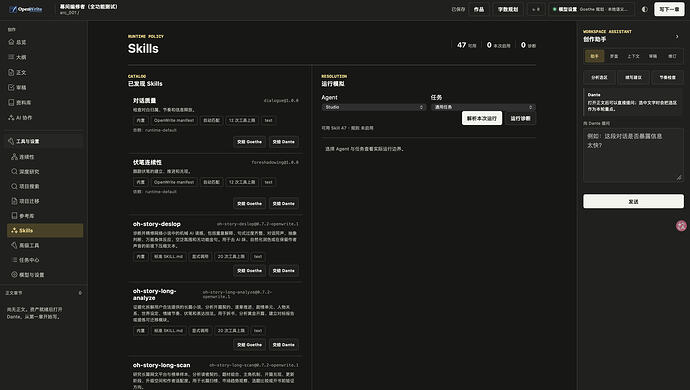Click the 字数规划 word-count planning button
The width and height of the screenshot is (690, 390).
(508, 9)
